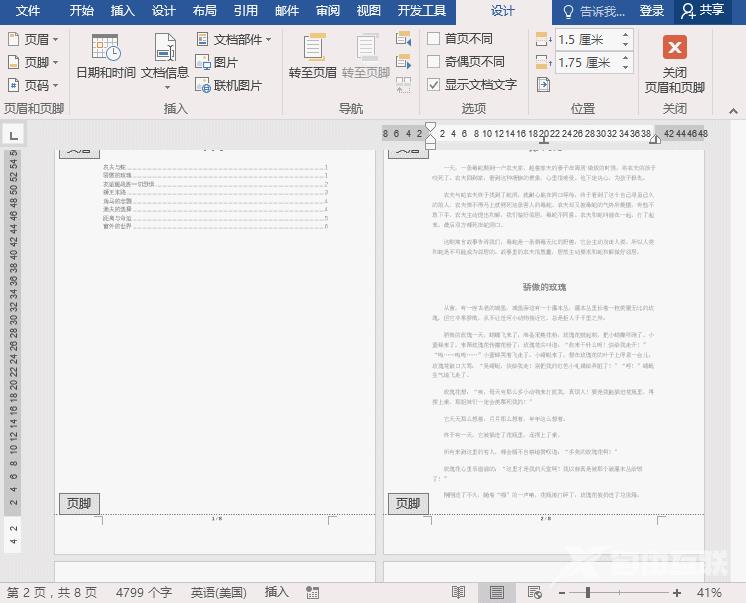Click the 共享 (Share) button
746x603 pixels.
[703, 11]
